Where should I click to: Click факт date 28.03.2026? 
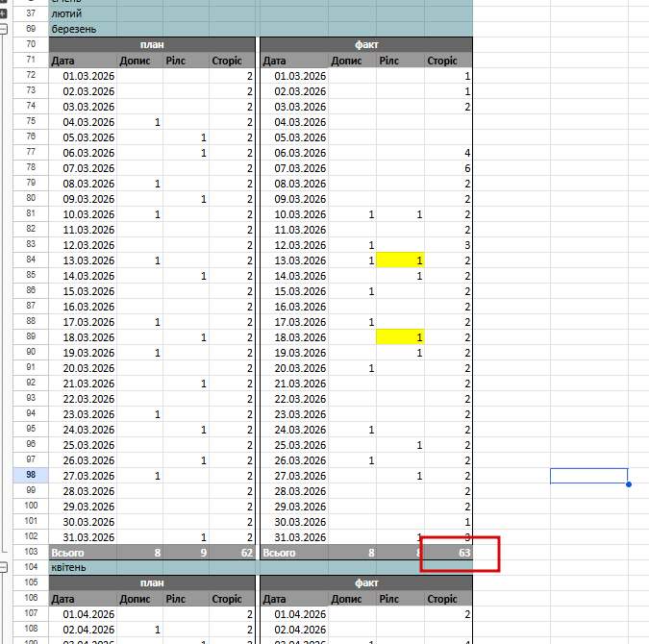[294, 491]
